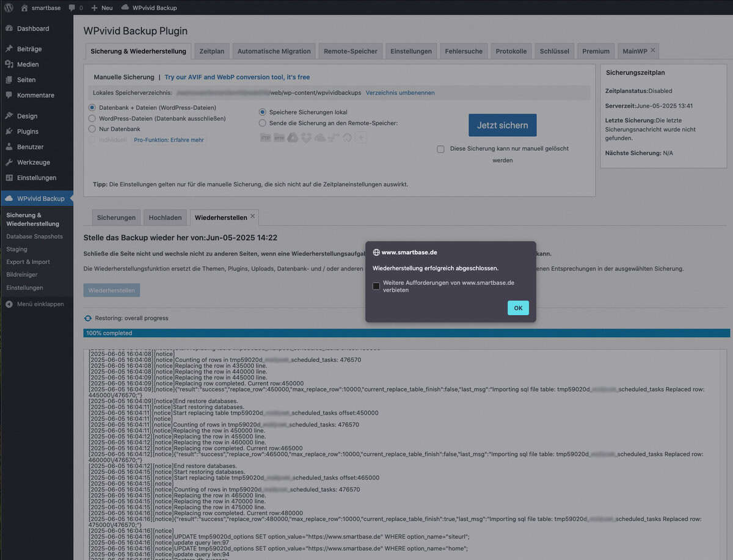
Task: Close the MainWP tab with its X
Action: [x=652, y=50]
